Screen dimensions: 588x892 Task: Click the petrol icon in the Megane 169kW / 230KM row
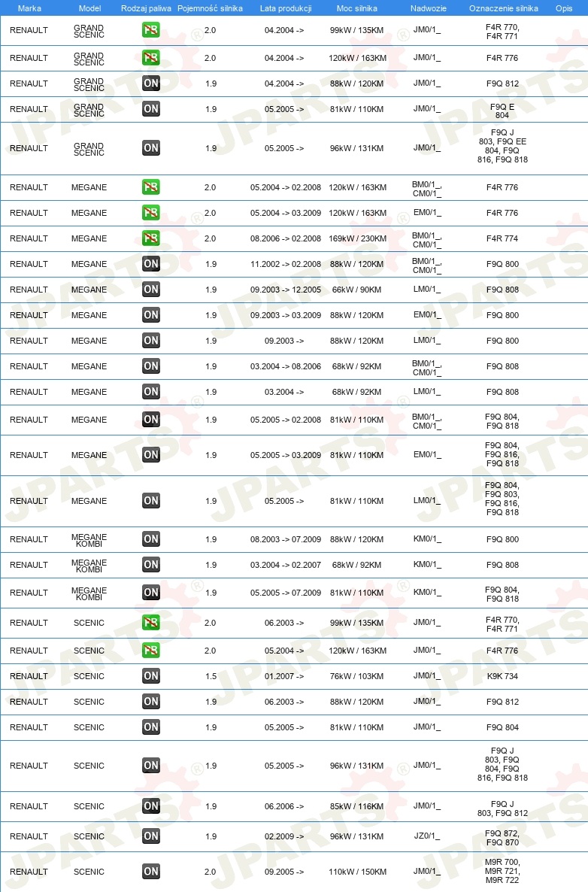coord(150,238)
